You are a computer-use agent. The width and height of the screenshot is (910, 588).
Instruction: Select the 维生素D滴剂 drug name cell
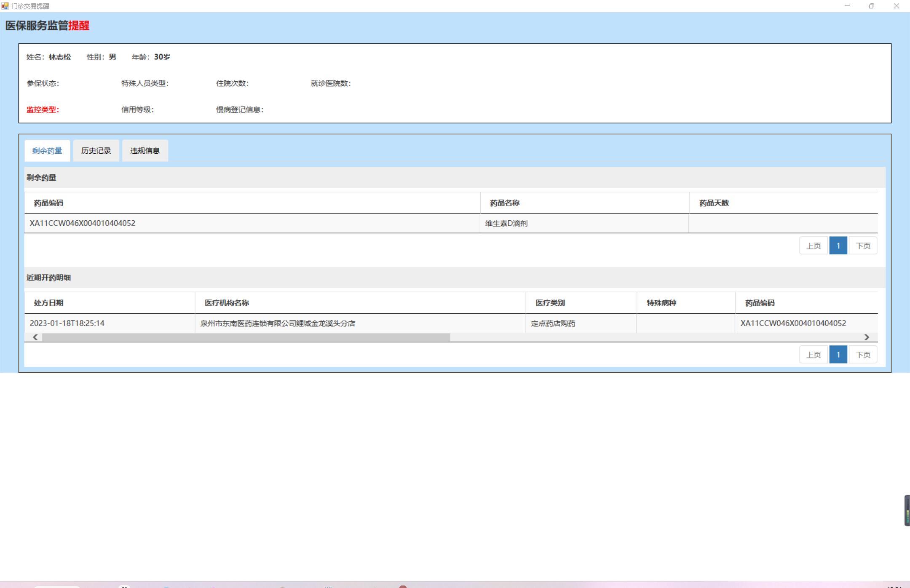pos(506,224)
